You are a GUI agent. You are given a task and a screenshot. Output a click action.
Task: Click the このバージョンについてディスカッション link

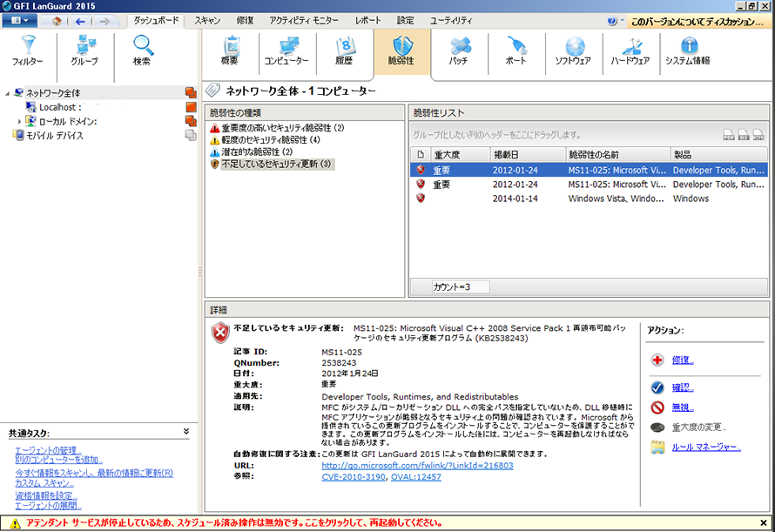[x=697, y=21]
